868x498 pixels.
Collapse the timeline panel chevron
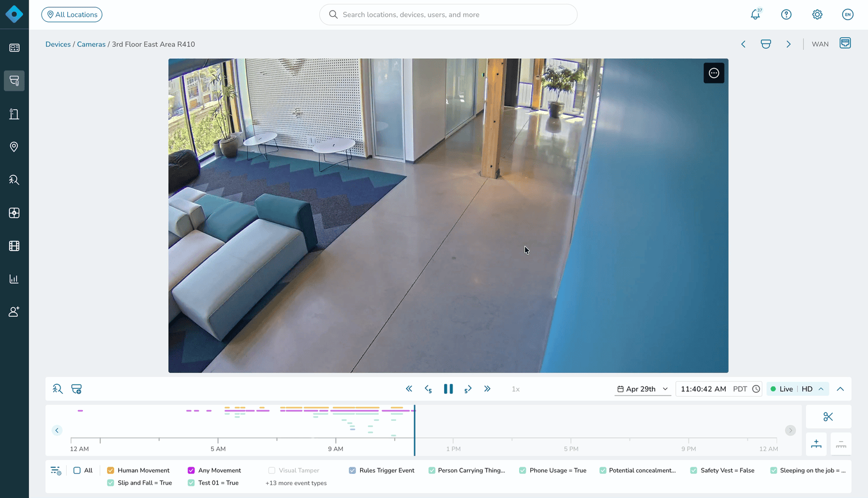841,389
